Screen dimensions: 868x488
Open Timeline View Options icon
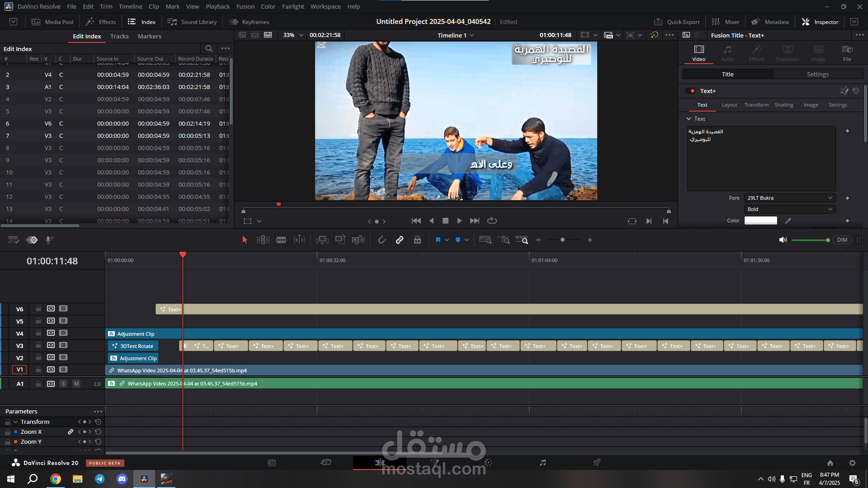[14, 240]
